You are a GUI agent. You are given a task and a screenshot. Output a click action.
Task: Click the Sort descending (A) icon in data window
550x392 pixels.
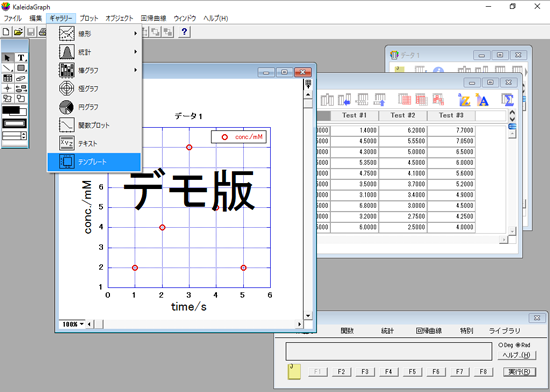pos(482,100)
